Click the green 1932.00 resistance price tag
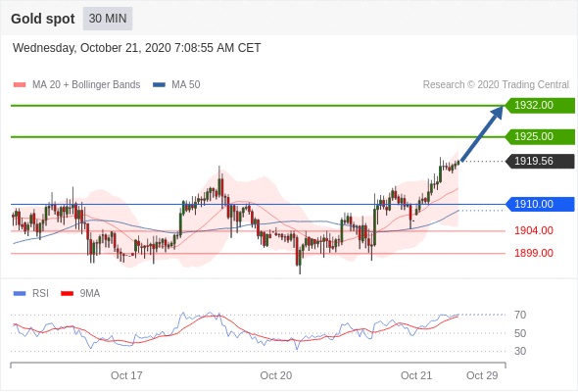Image resolution: width=578 pixels, height=392 pixels. click(x=540, y=105)
